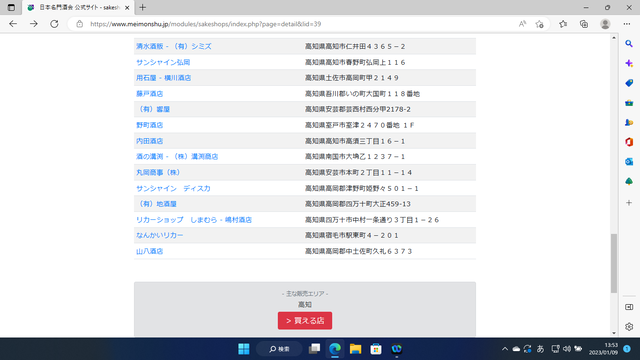640x360 pixels.
Task: Select the 日本名門酒会 browser tab
Action: pos(78,7)
